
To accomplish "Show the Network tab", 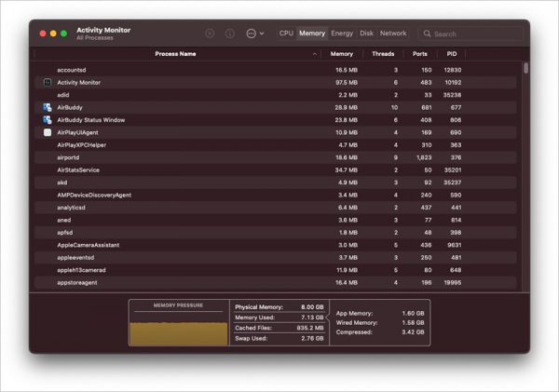I will pyautogui.click(x=393, y=34).
